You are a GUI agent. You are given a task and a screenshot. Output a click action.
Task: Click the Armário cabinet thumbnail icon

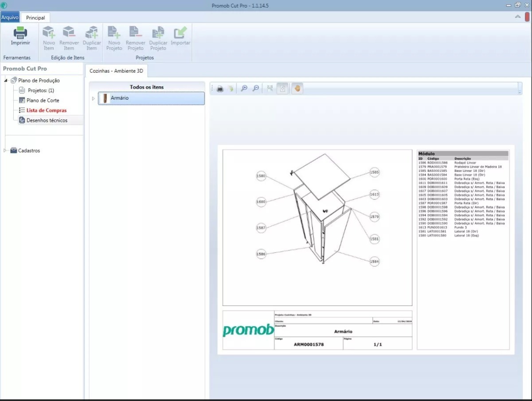[105, 98]
